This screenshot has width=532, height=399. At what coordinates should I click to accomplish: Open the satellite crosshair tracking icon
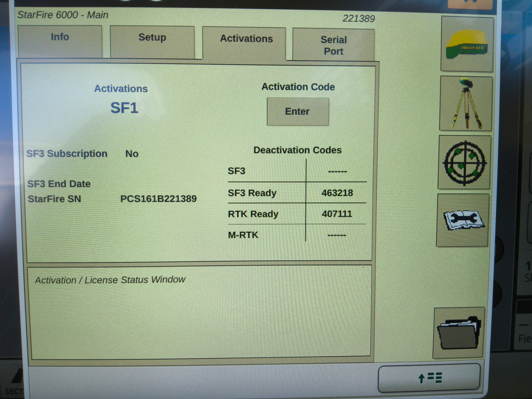pyautogui.click(x=465, y=162)
